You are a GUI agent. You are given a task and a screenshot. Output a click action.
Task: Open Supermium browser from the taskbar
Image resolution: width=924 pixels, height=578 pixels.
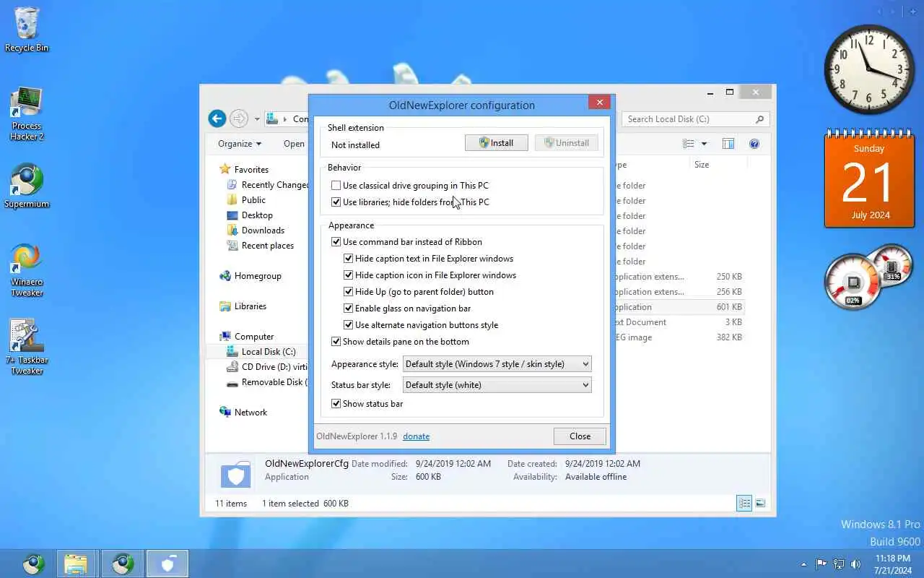point(123,564)
